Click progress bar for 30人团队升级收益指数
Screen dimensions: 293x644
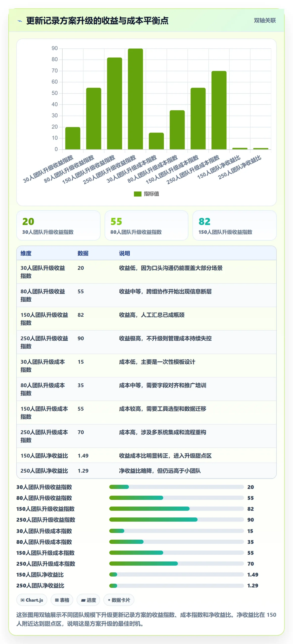pyautogui.click(x=176, y=487)
